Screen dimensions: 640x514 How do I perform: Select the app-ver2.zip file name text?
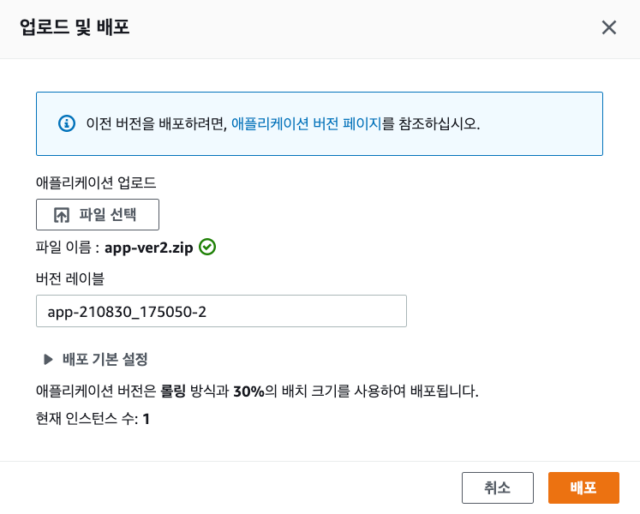point(149,247)
